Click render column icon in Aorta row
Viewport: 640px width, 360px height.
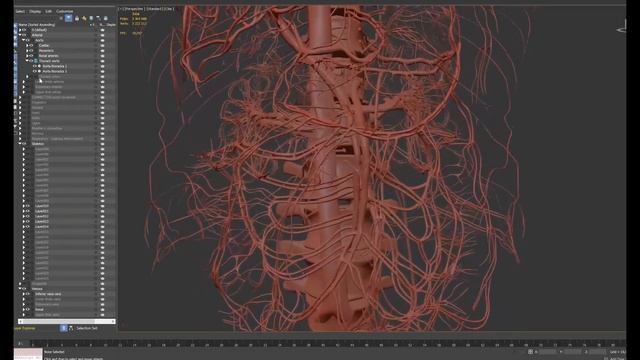point(102,40)
